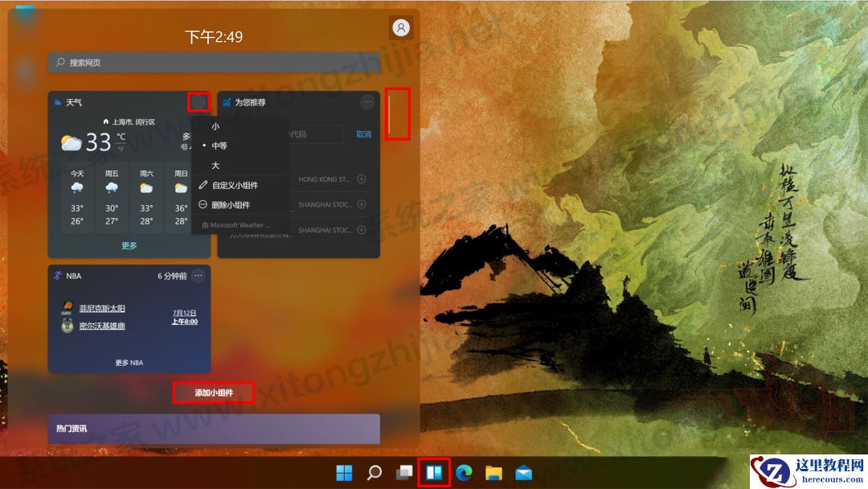Open the NBA widget's more options menu
Viewport: 868px width, 489px height.
pyautogui.click(x=198, y=275)
